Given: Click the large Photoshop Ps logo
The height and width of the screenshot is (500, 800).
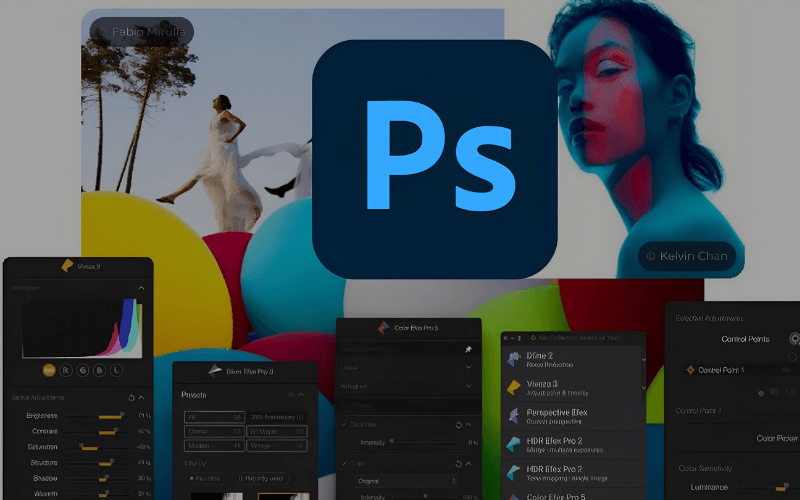Looking at the screenshot, I should pos(435,159).
